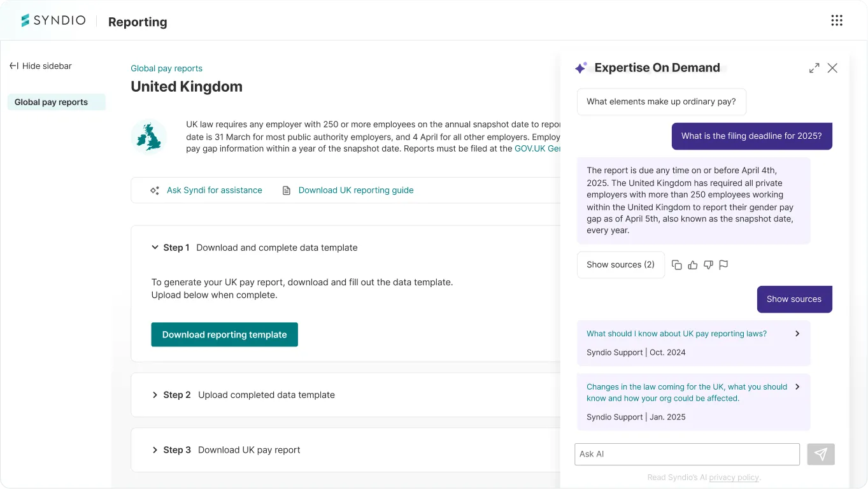Expand the Expertise On Demand panel
Image resolution: width=868 pixels, height=489 pixels.
click(814, 68)
